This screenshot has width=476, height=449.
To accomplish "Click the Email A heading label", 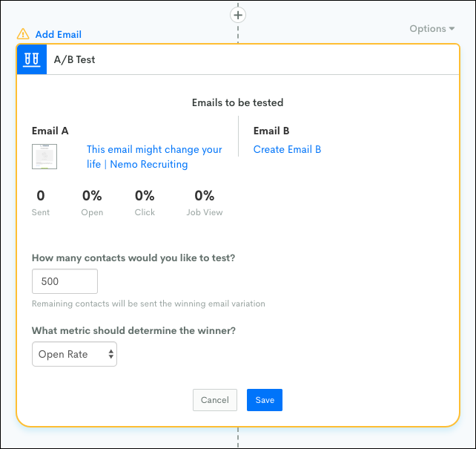I will pos(50,131).
